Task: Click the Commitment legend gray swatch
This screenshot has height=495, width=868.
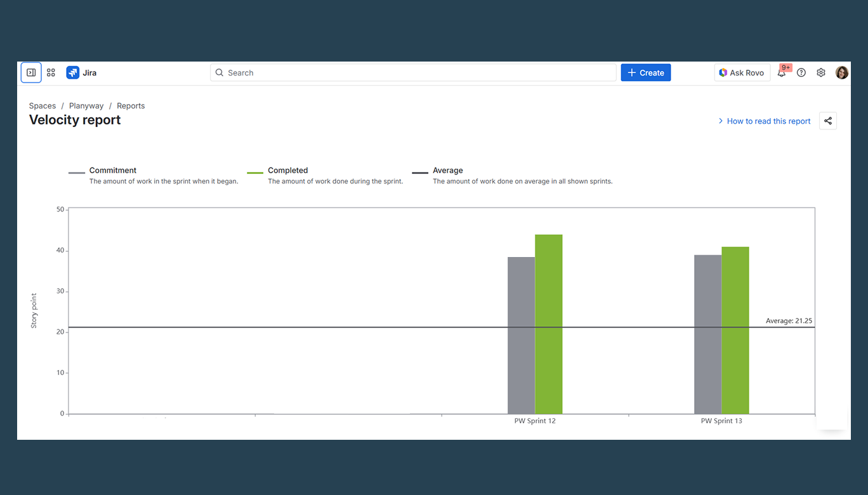Action: pos(77,173)
